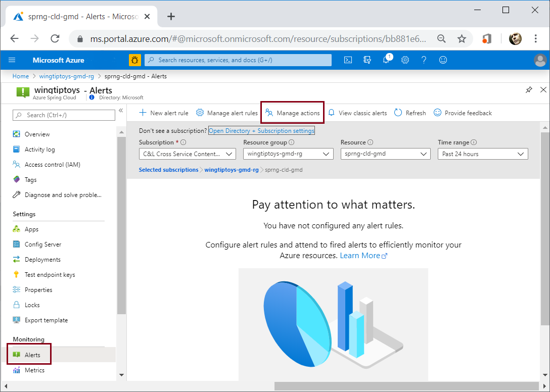
Task: Click the Subscription info icon
Action: click(x=183, y=142)
